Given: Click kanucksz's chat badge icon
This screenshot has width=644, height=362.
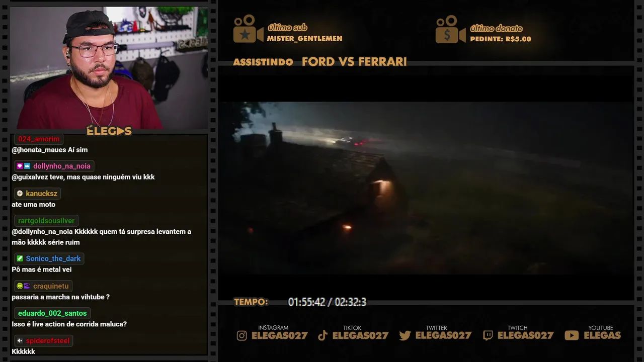Looking at the screenshot, I should pos(20,194).
